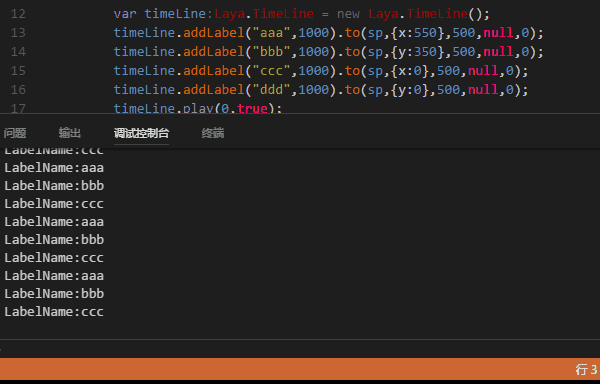Click the {x:0} object literal
Viewport: 600px width, 384px height.
coord(410,71)
